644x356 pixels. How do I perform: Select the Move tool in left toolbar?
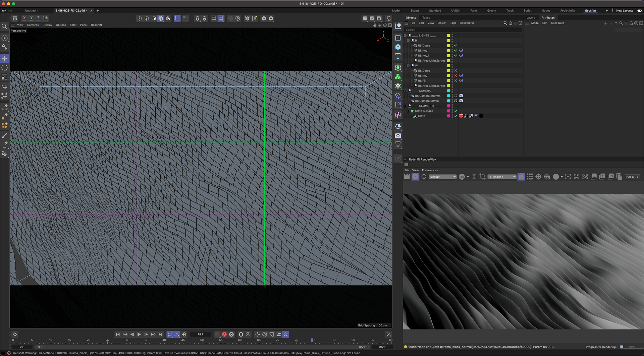pyautogui.click(x=5, y=59)
